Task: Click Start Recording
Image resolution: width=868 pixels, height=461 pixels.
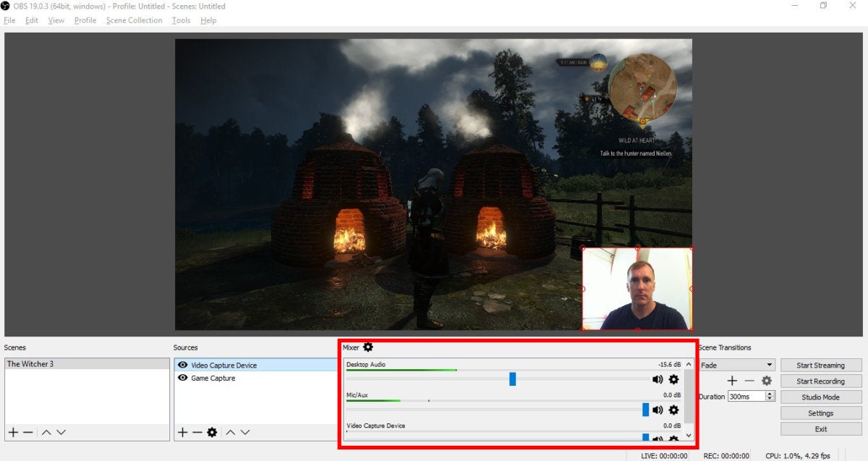Action: click(x=822, y=381)
